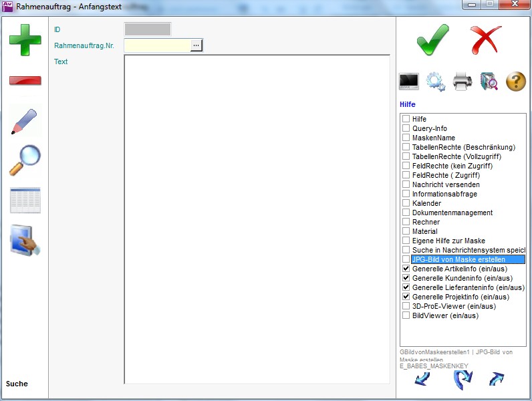Cancel with the red X icon
This screenshot has width=532, height=401.
(486, 40)
